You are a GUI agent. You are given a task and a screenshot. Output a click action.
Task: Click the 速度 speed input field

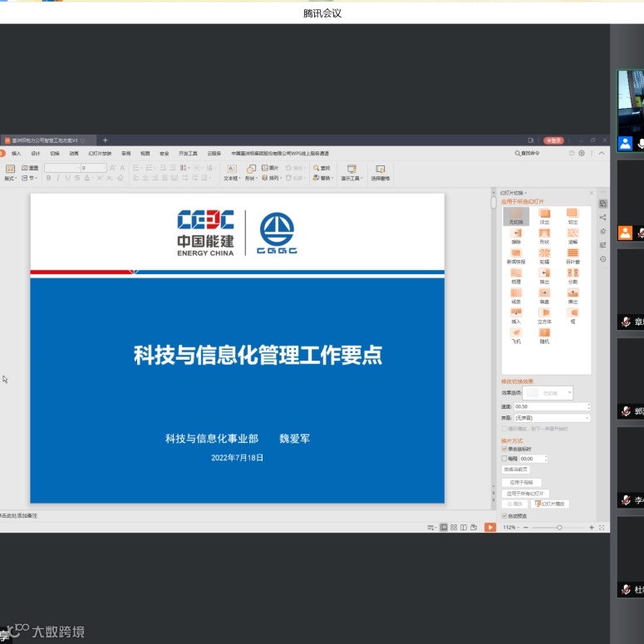pos(552,406)
